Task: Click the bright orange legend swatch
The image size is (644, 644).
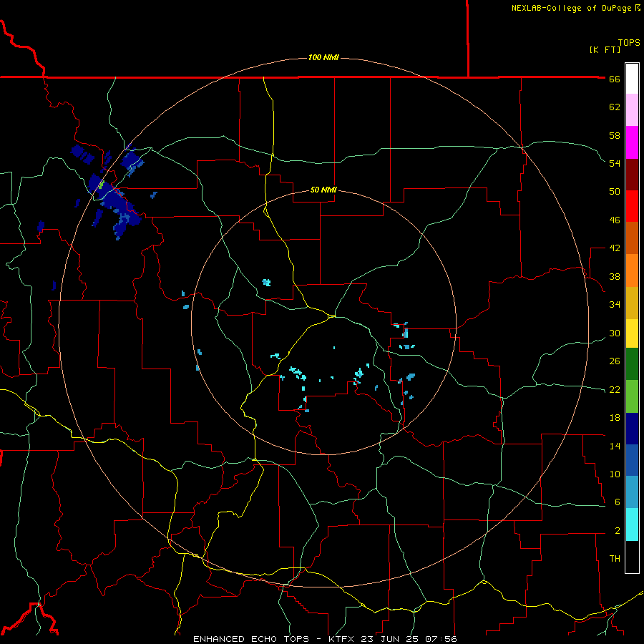Action: 632,270
